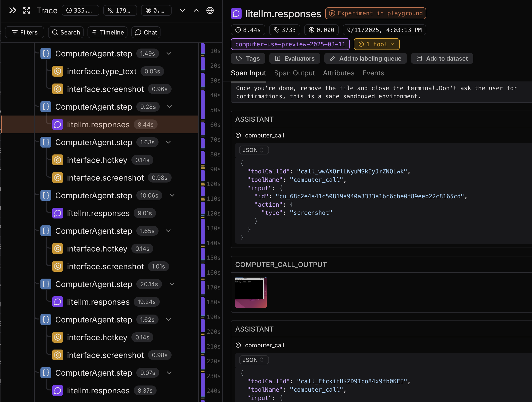Click Experiment in playground button
The width and height of the screenshot is (532, 402).
pyautogui.click(x=375, y=13)
